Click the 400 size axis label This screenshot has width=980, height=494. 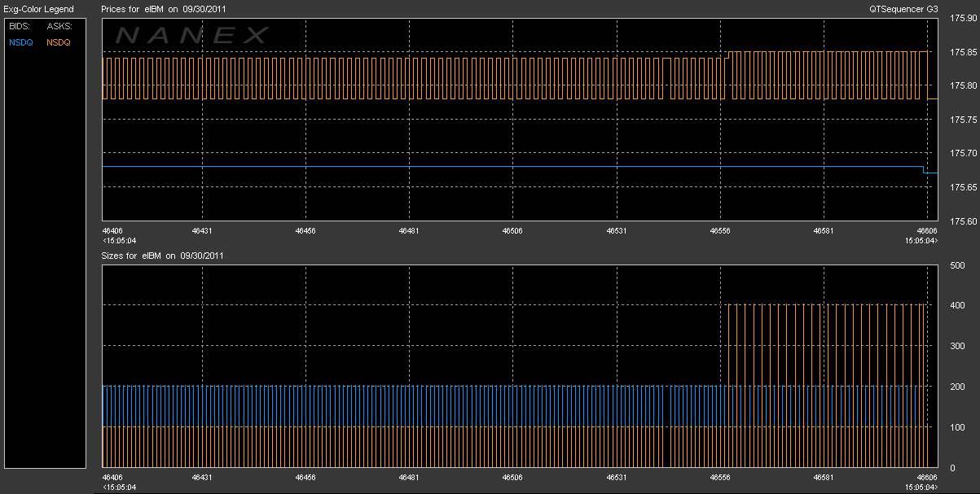click(x=957, y=306)
